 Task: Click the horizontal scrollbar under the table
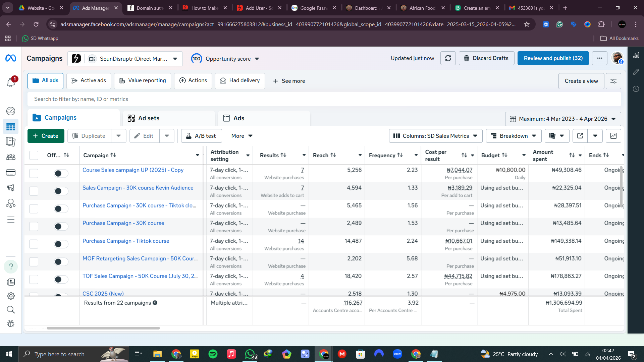[x=103, y=328]
